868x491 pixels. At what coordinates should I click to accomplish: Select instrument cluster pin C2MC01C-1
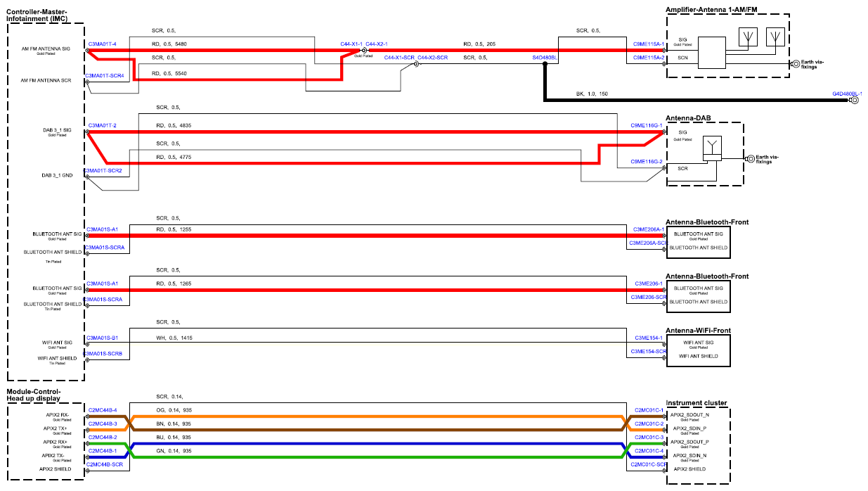[x=649, y=409]
